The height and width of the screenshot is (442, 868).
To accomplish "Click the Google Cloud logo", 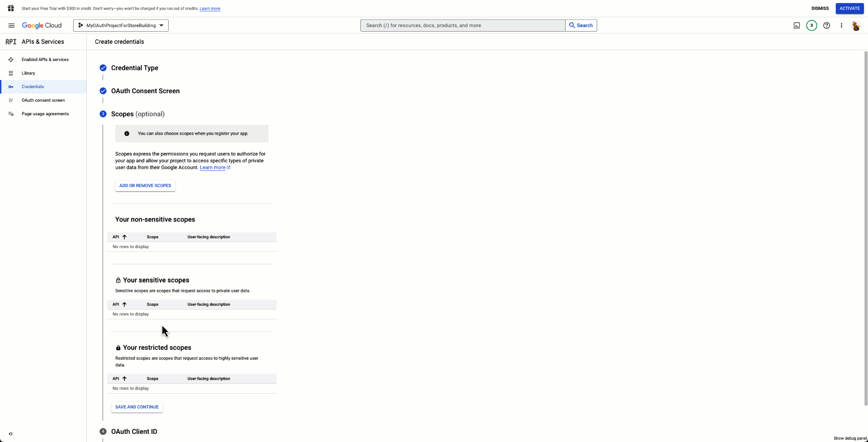I will 42,25.
